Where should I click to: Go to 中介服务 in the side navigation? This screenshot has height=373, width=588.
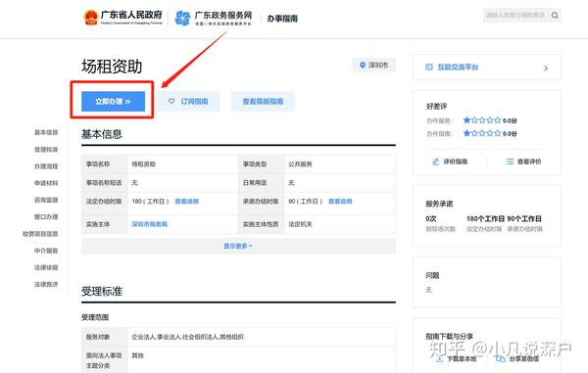(x=46, y=251)
